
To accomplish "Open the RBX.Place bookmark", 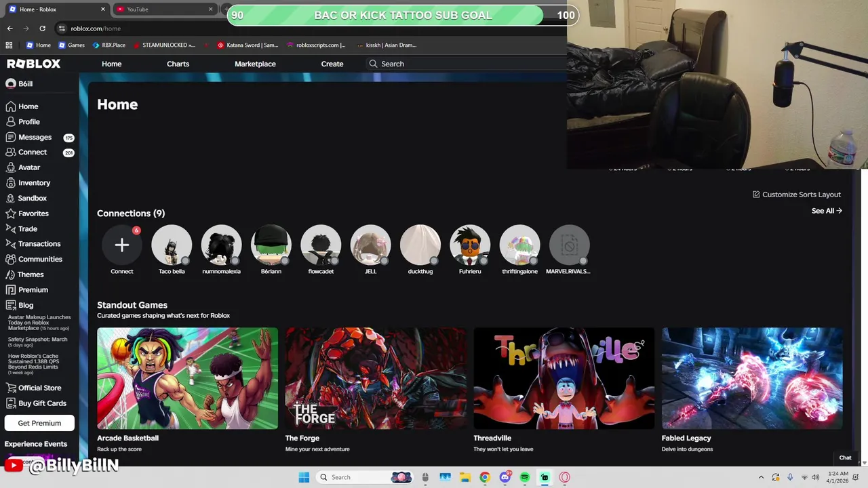I will (108, 45).
